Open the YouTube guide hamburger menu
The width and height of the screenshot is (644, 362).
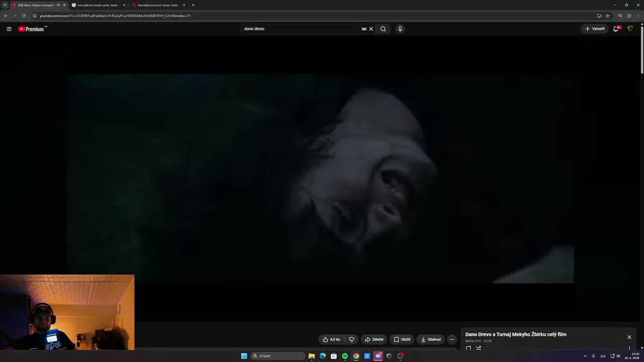(9, 29)
